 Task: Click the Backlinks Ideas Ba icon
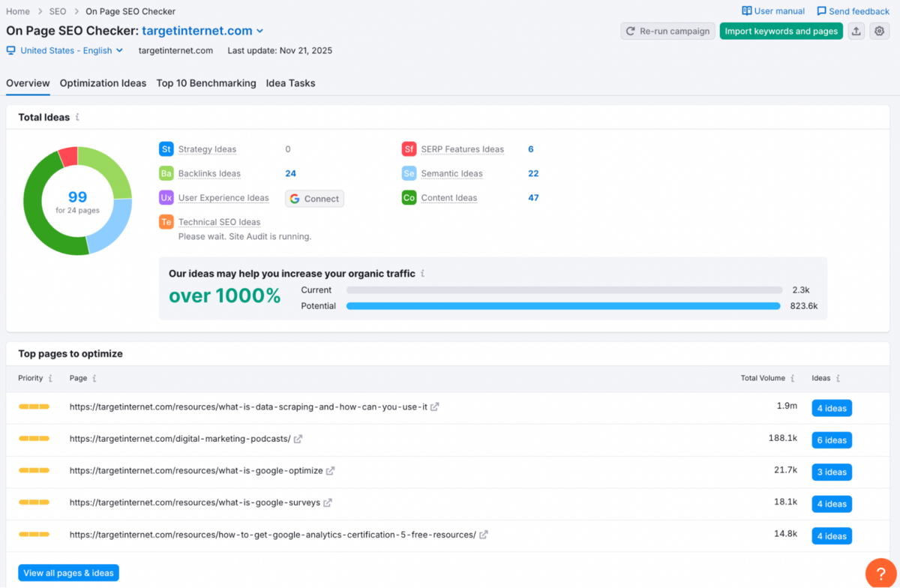166,173
